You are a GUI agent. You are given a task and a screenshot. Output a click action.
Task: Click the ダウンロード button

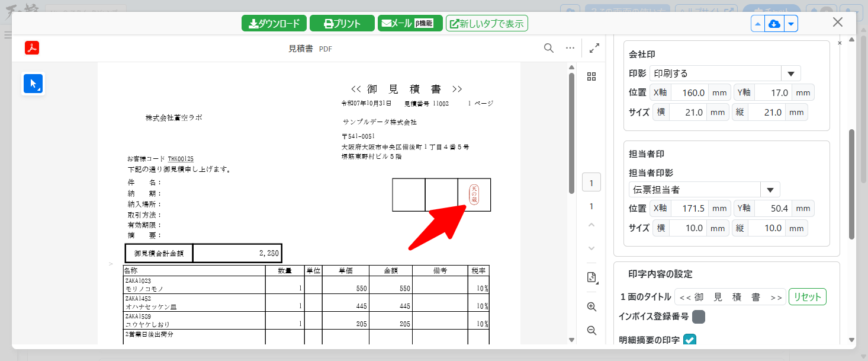pyautogui.click(x=274, y=24)
